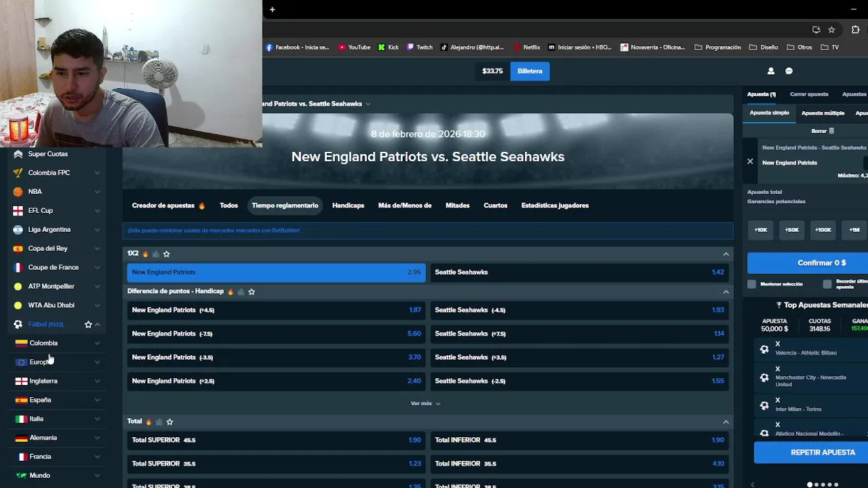Collapse the Total market section
The width and height of the screenshot is (868, 488).
(726, 422)
